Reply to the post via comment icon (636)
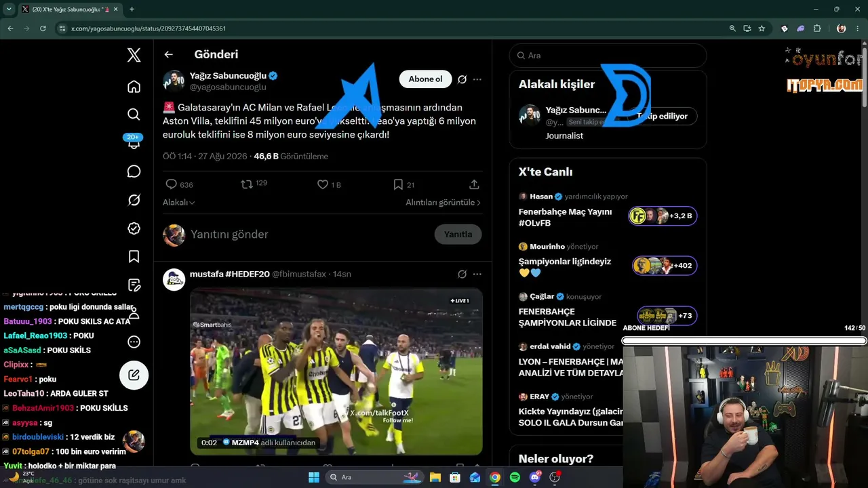The width and height of the screenshot is (868, 488). (x=171, y=184)
